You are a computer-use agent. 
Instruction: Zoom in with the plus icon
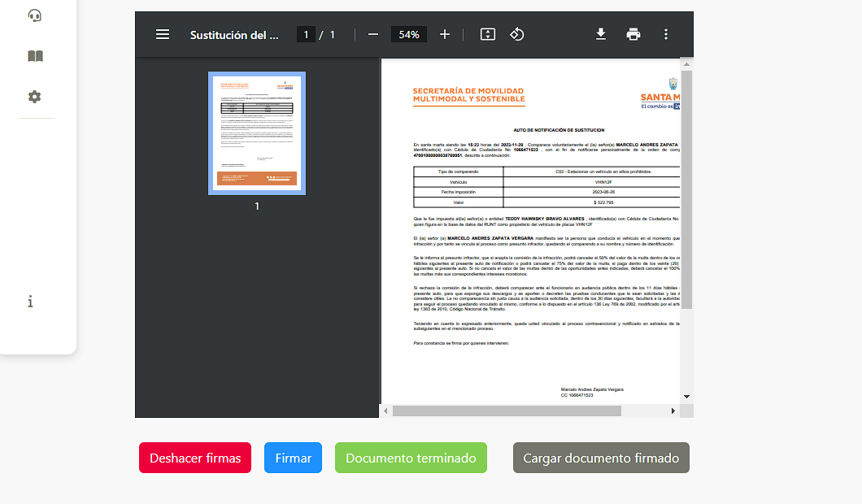pyautogui.click(x=445, y=35)
